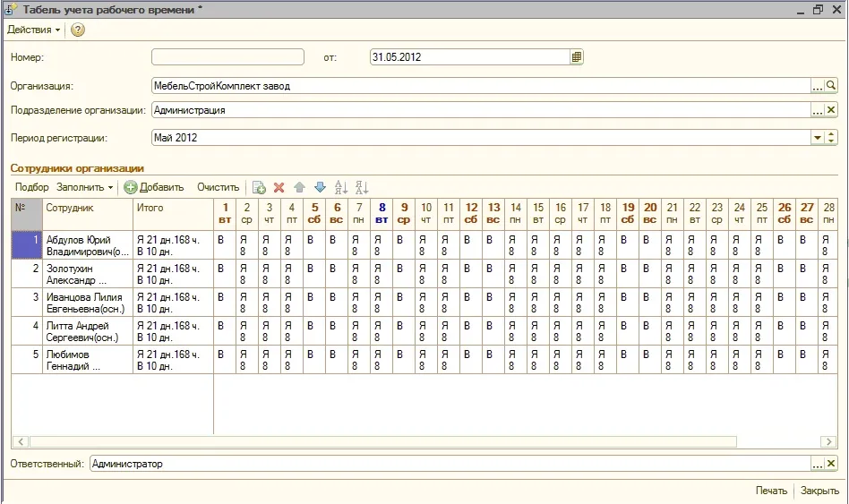Move the row up with the up arrow

click(299, 188)
